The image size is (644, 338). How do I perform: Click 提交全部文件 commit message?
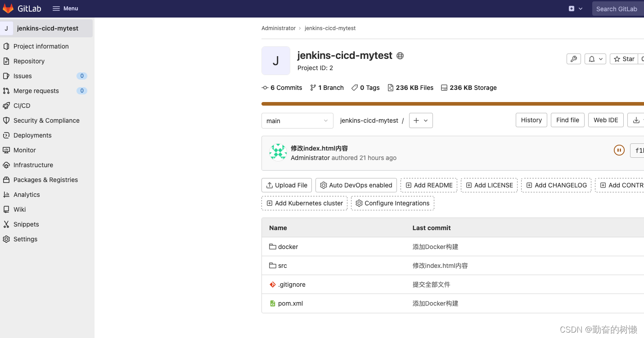431,285
